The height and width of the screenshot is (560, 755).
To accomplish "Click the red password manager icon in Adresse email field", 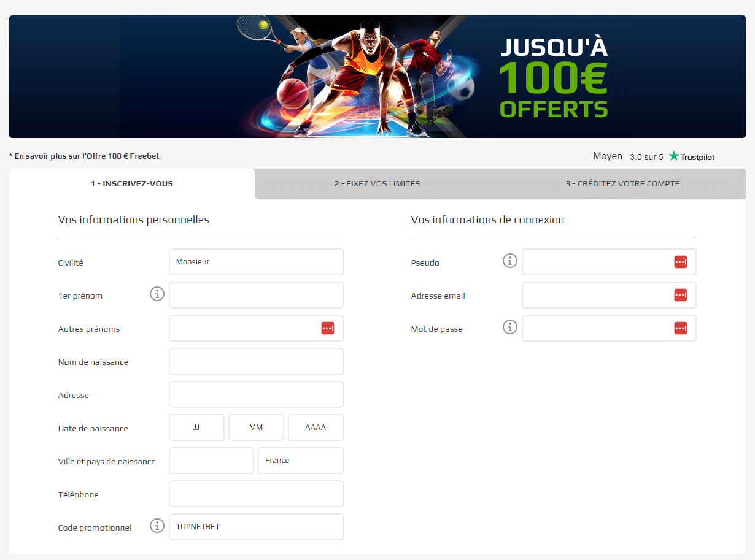I will [680, 295].
